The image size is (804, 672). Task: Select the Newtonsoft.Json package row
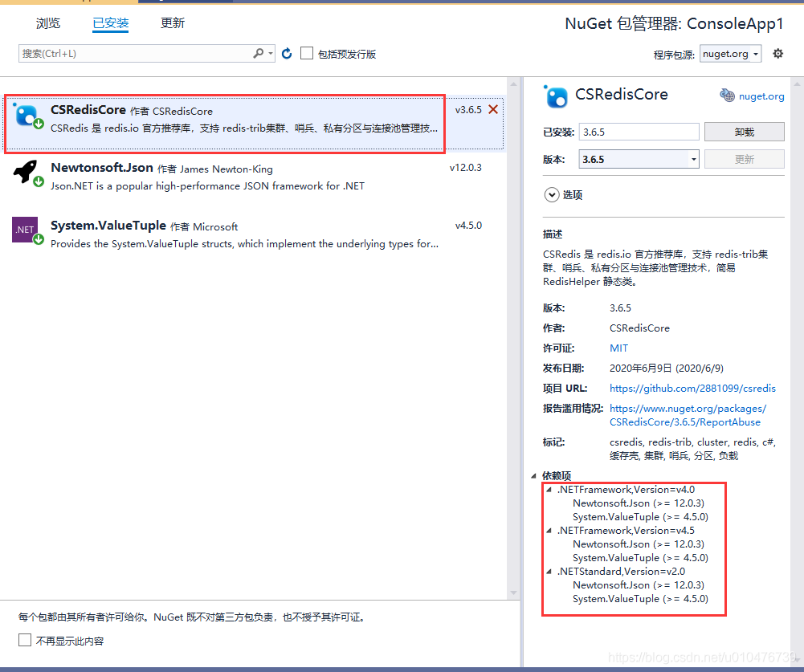254,177
